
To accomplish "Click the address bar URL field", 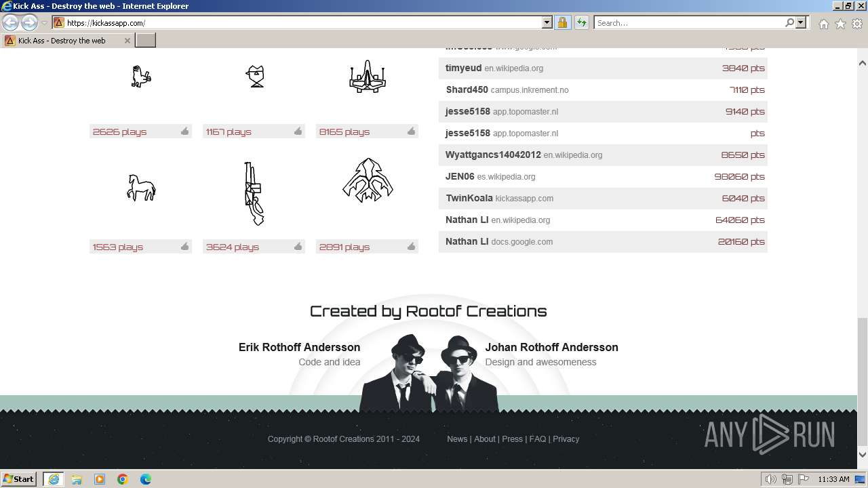I will pos(303,22).
